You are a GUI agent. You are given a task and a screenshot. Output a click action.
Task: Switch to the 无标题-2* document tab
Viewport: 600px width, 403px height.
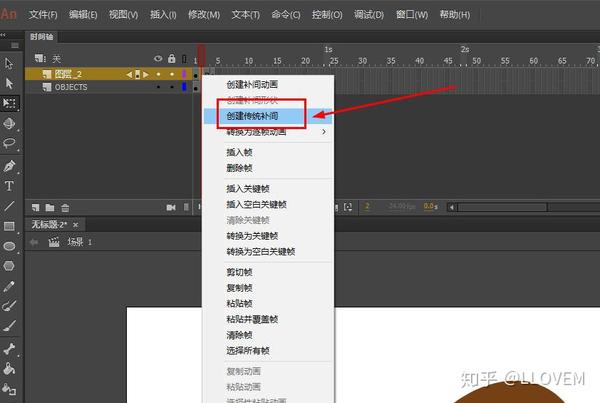click(49, 225)
